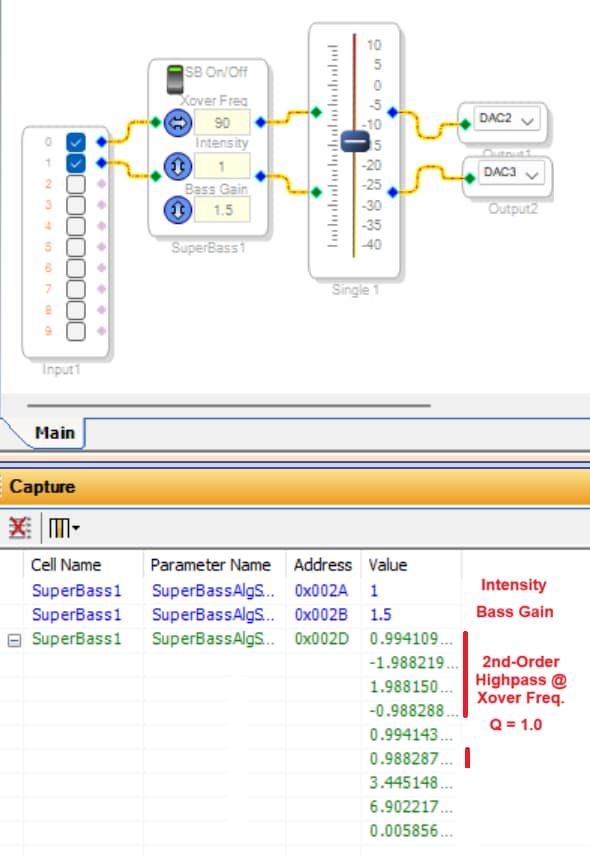590x857 pixels.
Task: Click SuperBass1 bottom input pin
Action: tap(156, 176)
